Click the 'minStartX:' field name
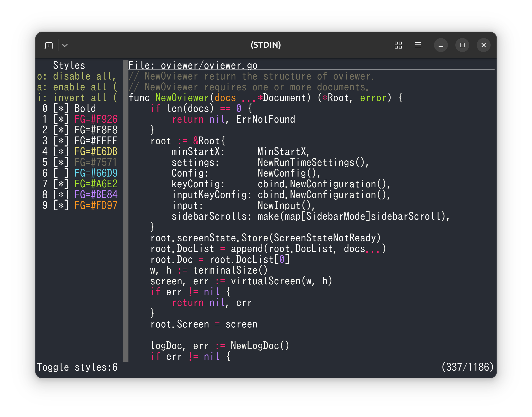 [198, 152]
